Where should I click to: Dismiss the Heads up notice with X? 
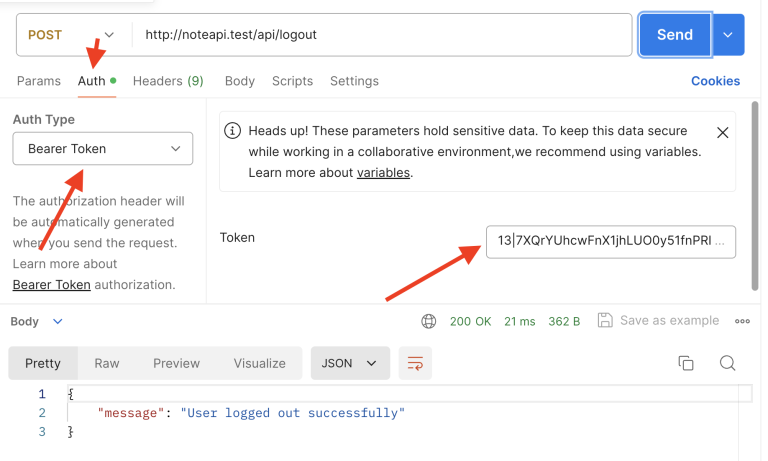pyautogui.click(x=723, y=132)
